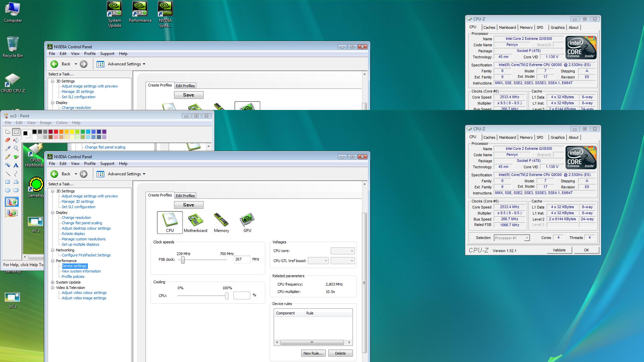
Task: Choose the Rectangle shape tool in Paint
Action: (8, 182)
